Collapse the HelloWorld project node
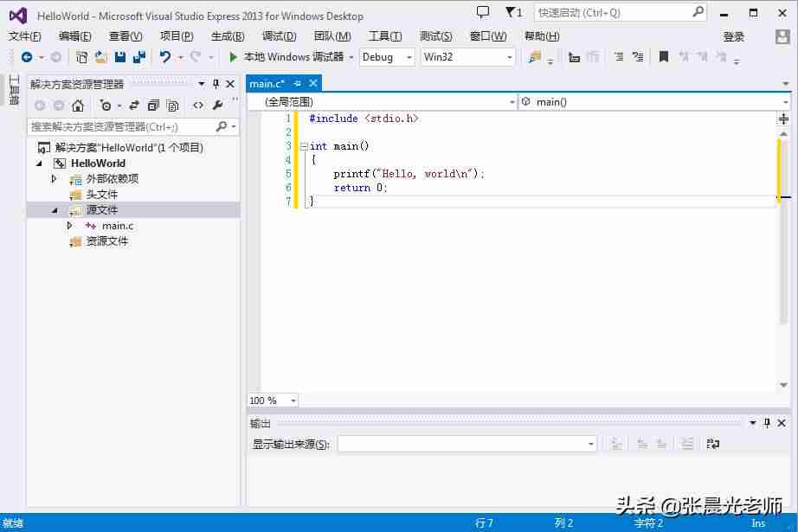Screen dimensions: 798x532 point(40,163)
